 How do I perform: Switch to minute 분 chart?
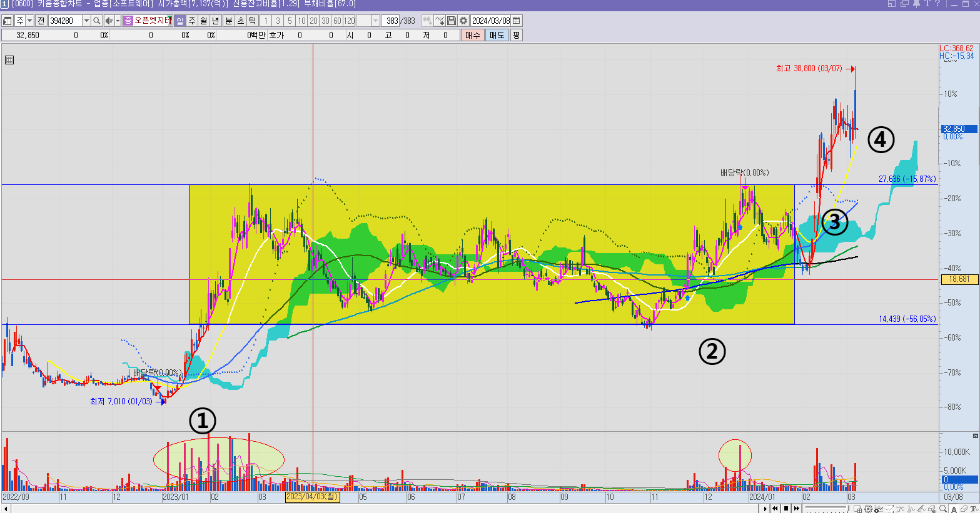229,21
